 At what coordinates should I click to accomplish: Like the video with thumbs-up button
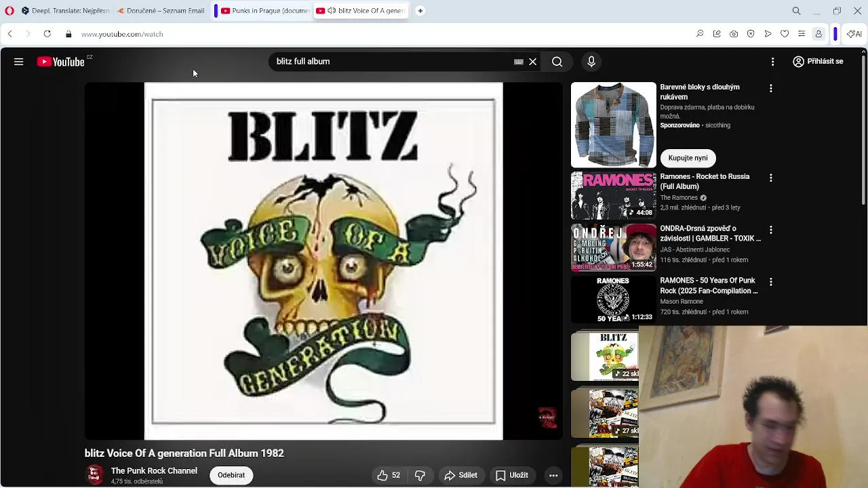tap(389, 475)
